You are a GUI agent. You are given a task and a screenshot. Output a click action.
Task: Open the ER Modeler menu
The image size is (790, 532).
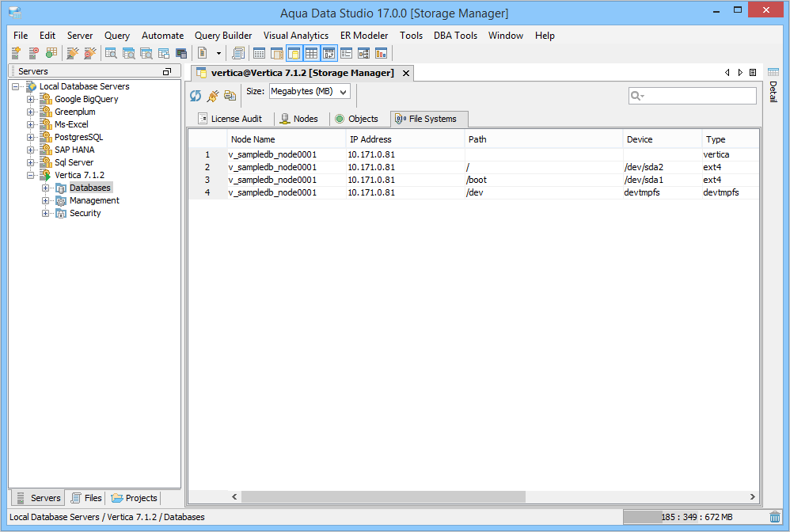click(364, 36)
